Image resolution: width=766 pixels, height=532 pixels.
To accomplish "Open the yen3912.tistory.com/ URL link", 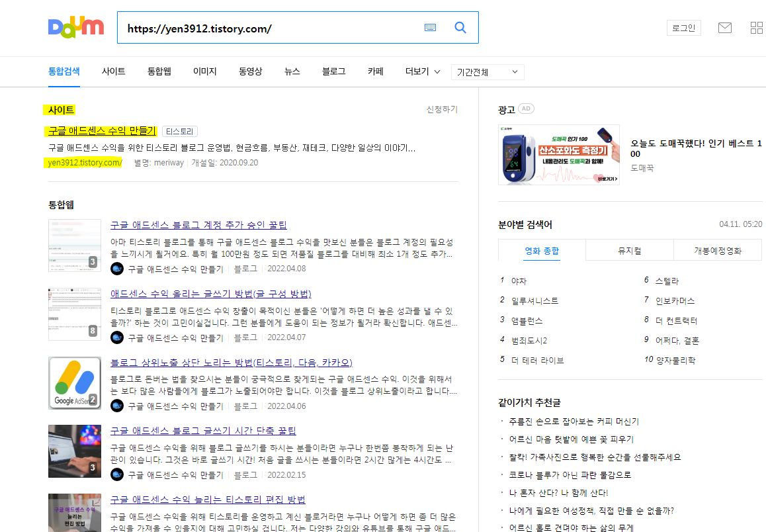I will [x=85, y=163].
